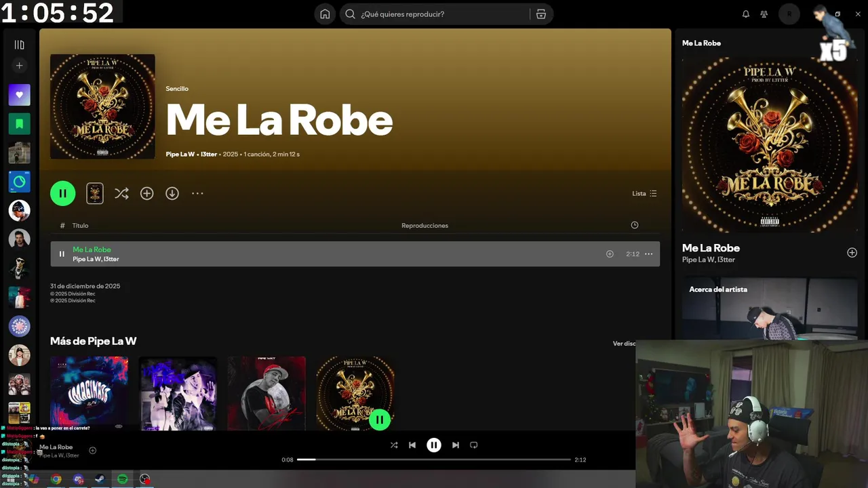868x488 pixels.
Task: Open the album art preview button by shuffle
Action: tap(95, 193)
